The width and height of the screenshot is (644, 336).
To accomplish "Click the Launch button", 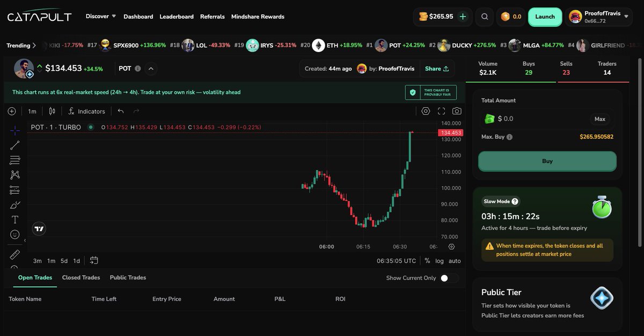I will pyautogui.click(x=545, y=17).
